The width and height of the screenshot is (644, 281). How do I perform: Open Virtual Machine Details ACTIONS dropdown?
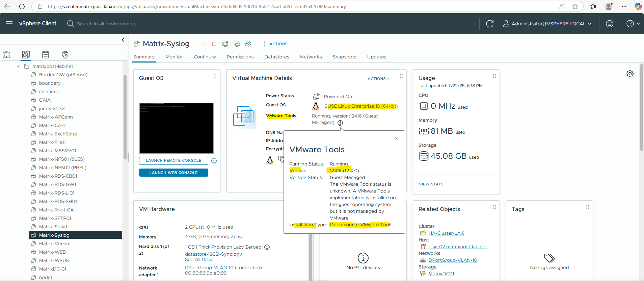pos(378,79)
